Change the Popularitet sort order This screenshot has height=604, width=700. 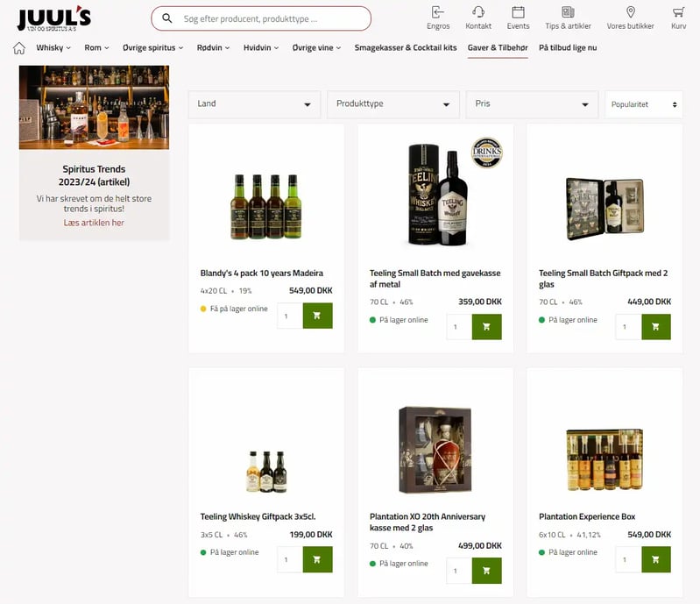[x=643, y=104]
